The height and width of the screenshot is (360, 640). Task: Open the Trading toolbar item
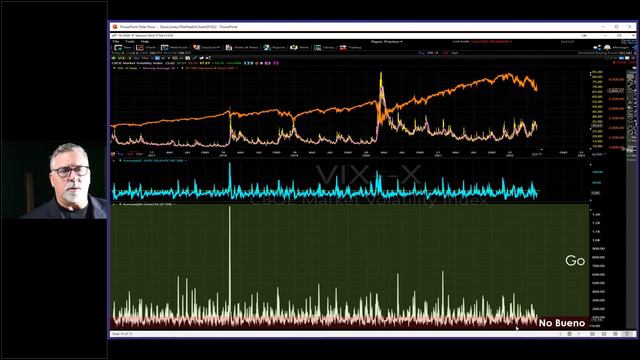(x=351, y=48)
